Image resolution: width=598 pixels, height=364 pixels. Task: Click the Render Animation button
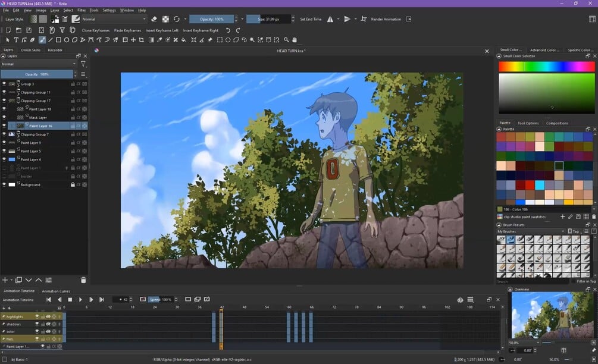[386, 19]
